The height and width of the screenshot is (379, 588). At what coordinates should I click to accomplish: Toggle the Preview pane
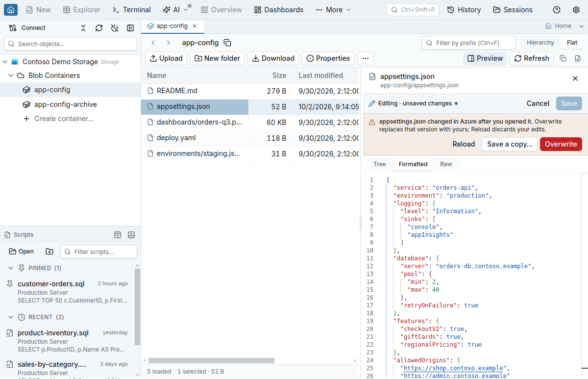coord(485,58)
